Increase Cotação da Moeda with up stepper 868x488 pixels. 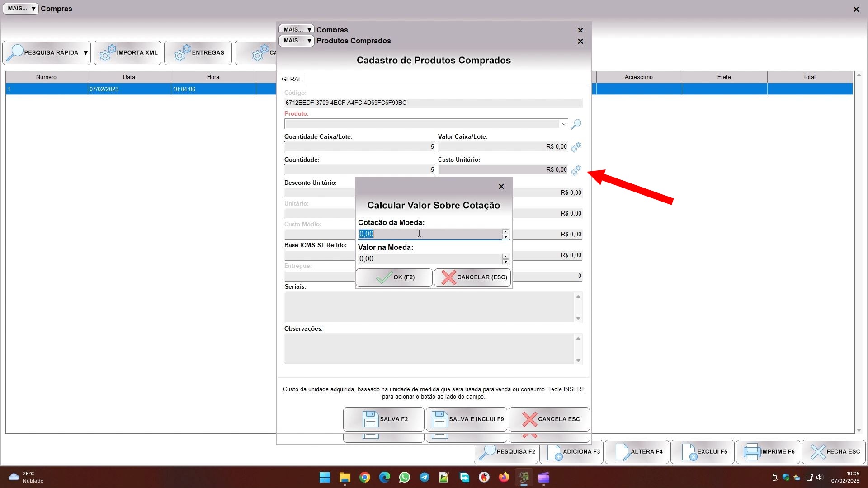point(505,232)
